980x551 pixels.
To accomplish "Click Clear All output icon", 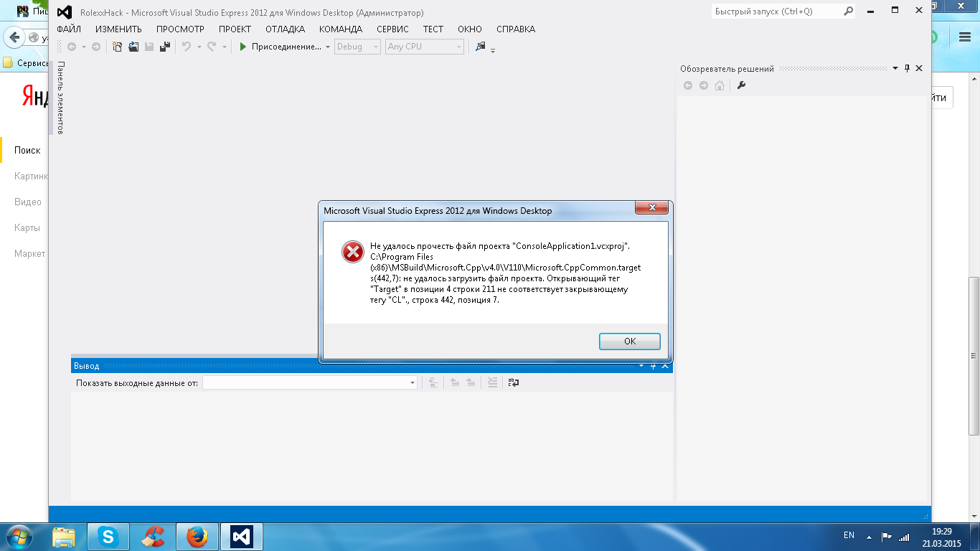I will 492,383.
